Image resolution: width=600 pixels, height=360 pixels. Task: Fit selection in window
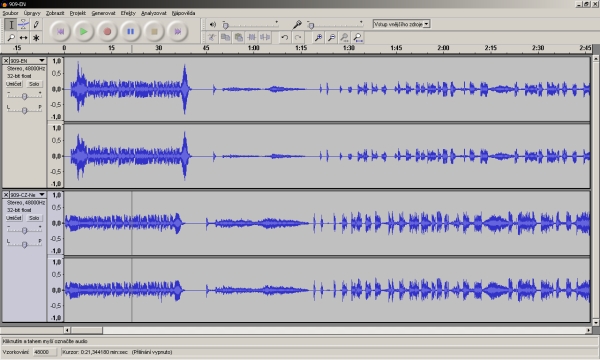pyautogui.click(x=344, y=37)
